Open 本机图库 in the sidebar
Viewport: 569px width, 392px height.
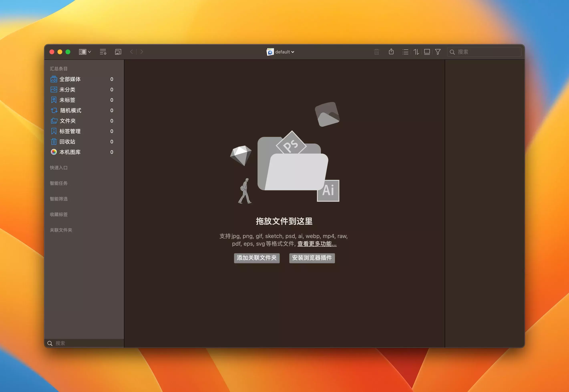[70, 152]
